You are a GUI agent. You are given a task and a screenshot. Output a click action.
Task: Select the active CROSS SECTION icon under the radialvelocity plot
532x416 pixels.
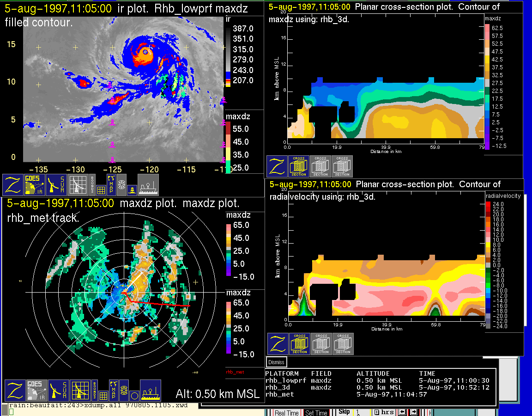(299, 344)
